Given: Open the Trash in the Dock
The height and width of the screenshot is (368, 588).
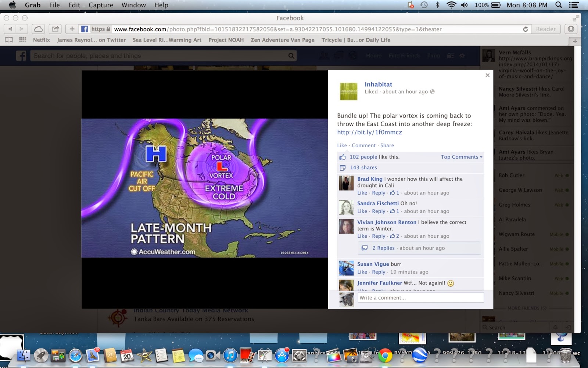Looking at the screenshot, I should click(566, 355).
